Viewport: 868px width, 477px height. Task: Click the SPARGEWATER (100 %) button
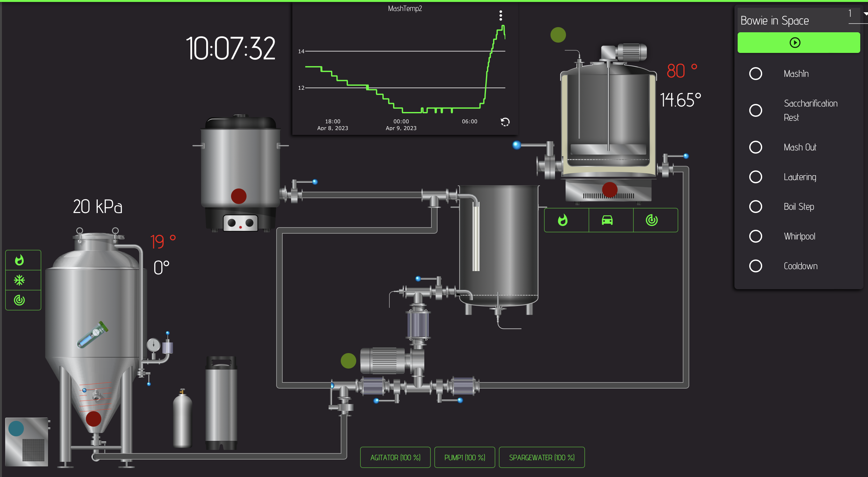[x=541, y=457]
